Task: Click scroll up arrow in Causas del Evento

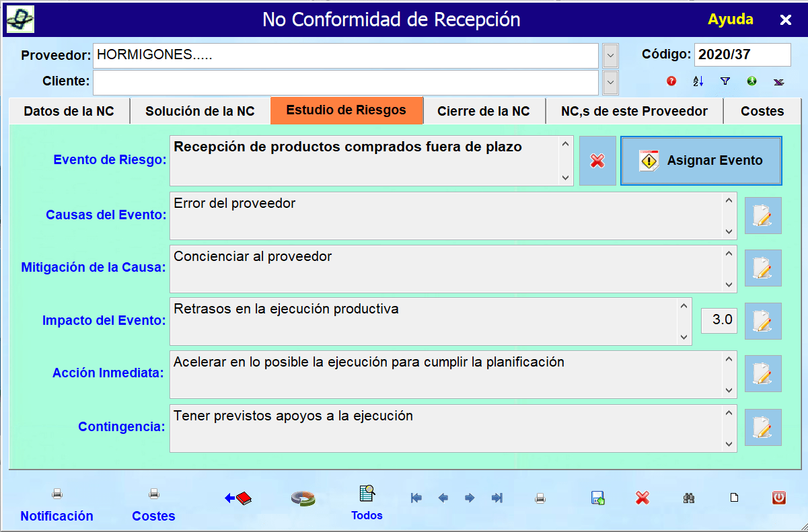Action: [x=729, y=200]
